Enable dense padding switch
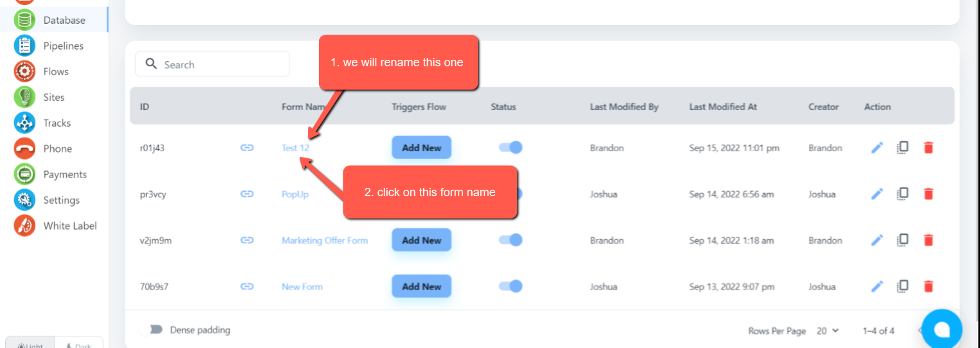The width and height of the screenshot is (980, 348). coord(154,330)
